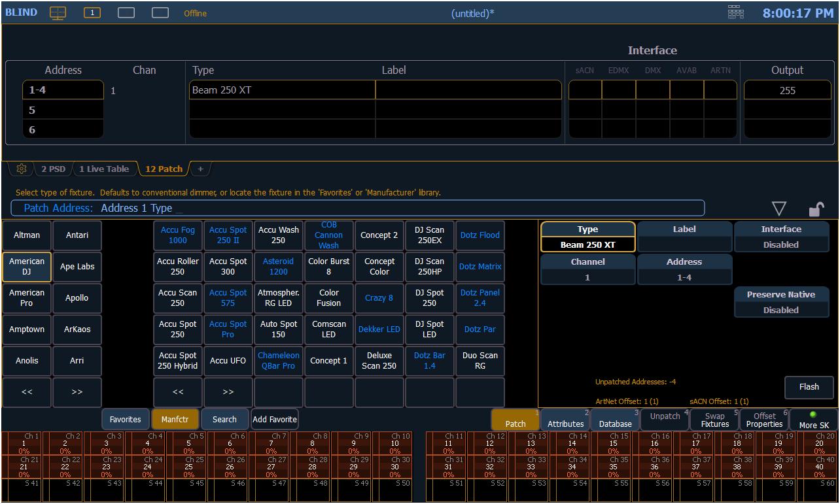Select American DJ manufacturer
Screen dimensions: 840x504
pyautogui.click(x=27, y=267)
